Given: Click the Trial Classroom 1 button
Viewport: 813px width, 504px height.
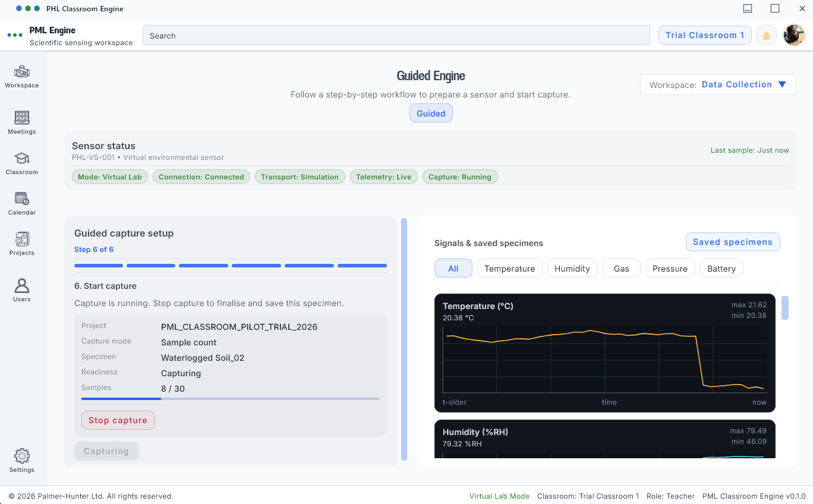Looking at the screenshot, I should [x=705, y=35].
